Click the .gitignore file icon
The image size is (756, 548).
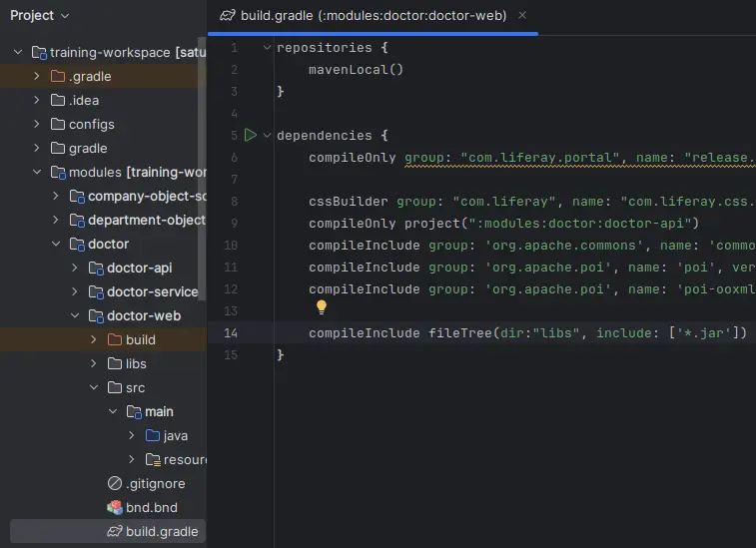point(115,483)
